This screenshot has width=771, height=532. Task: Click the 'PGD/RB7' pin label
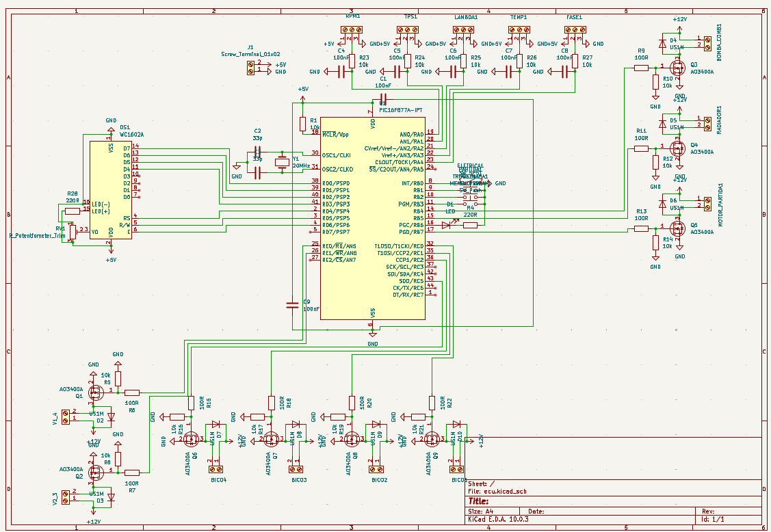(411, 232)
